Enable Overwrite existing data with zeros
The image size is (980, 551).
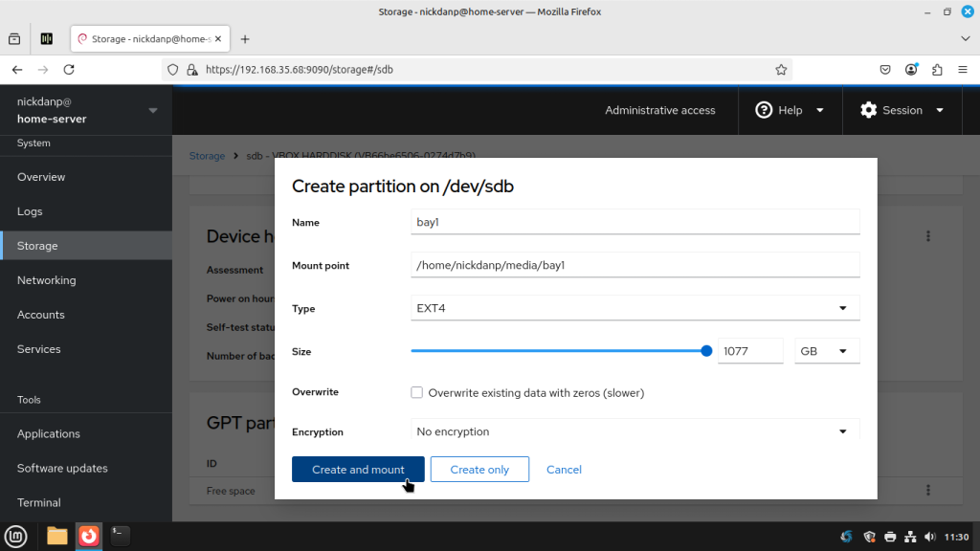417,392
